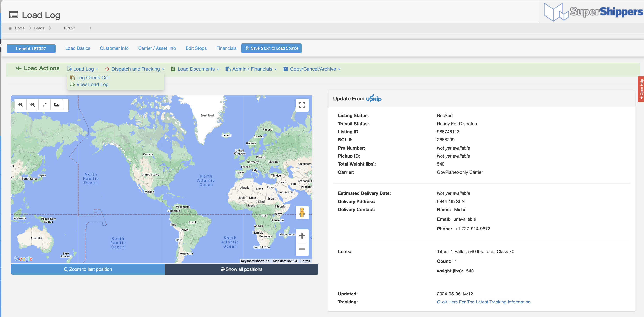Open the Carrier / Asset Info tab
The width and height of the screenshot is (644, 317).
(x=157, y=48)
